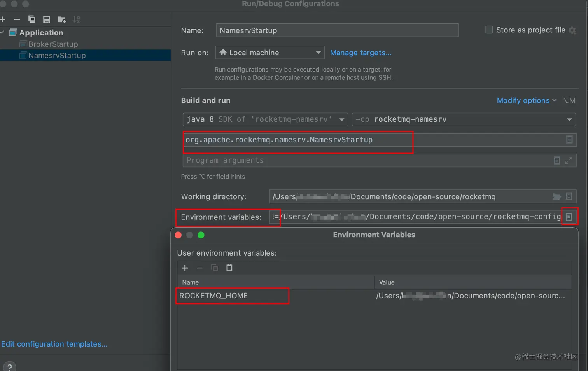
Task: Select the ROCKETMQ_HOME variable name cell
Action: click(x=276, y=296)
